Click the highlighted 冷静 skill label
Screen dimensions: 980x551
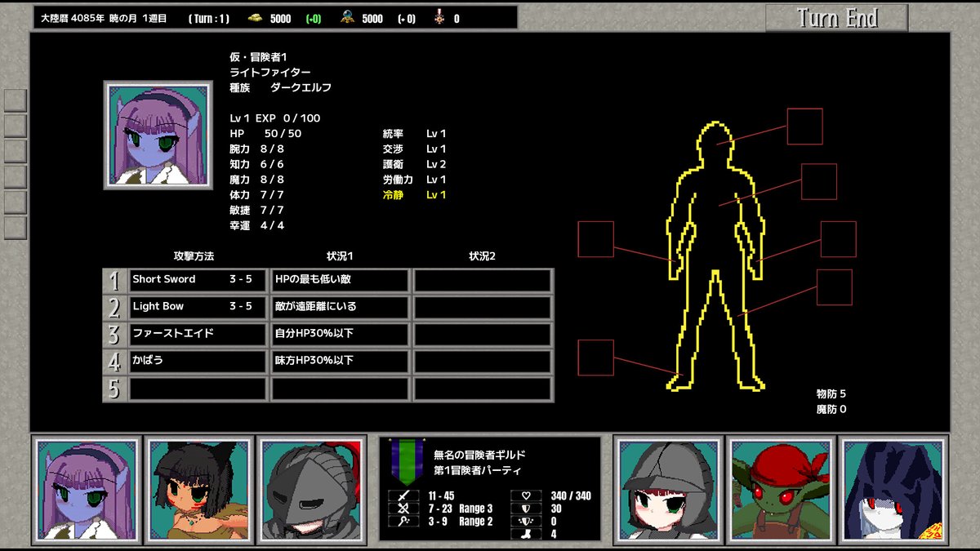point(393,195)
